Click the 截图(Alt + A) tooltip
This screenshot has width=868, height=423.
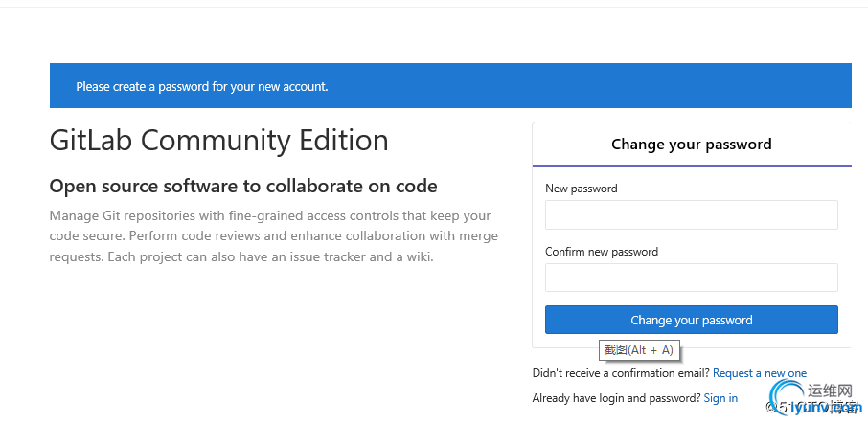[639, 350]
